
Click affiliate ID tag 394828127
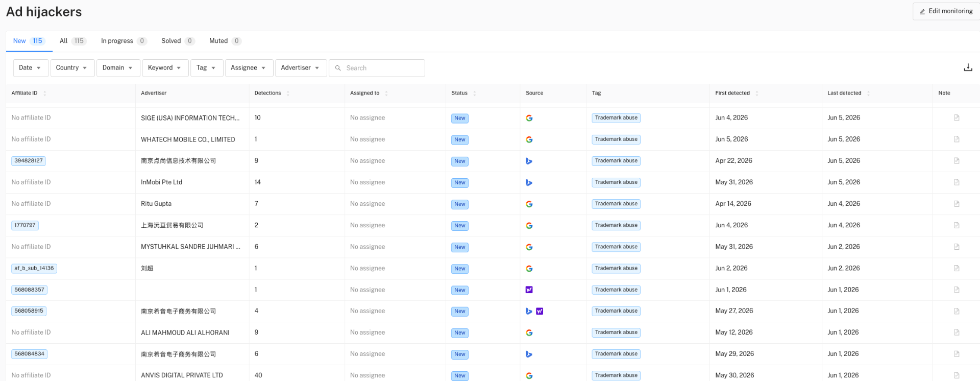29,161
